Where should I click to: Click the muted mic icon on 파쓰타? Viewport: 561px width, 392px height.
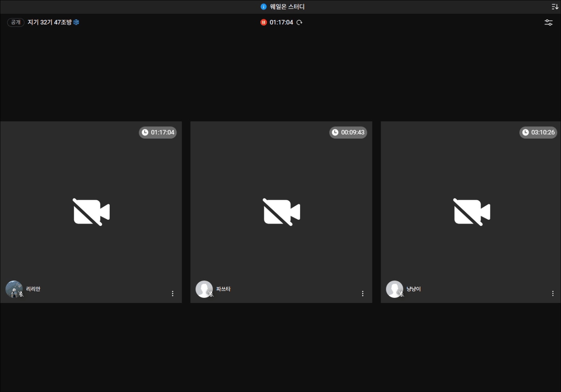pyautogui.click(x=211, y=294)
